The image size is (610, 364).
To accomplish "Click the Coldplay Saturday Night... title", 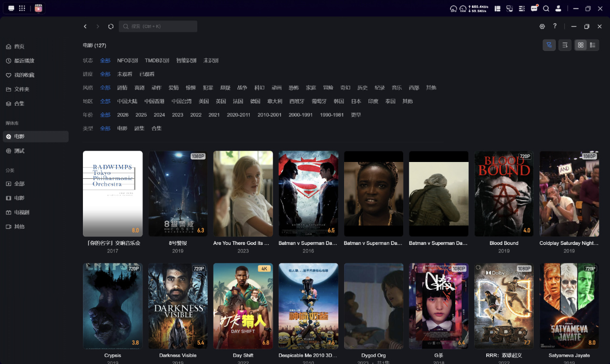I will [569, 243].
